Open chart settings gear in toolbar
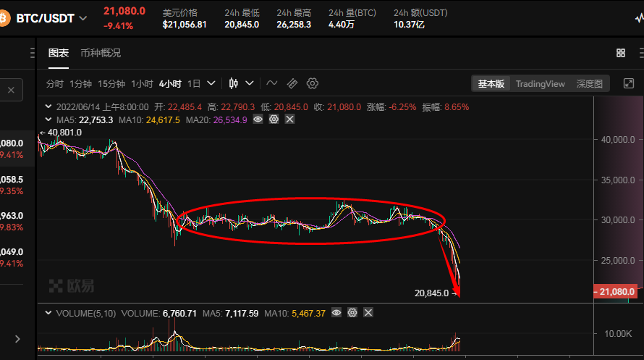This screenshot has width=644, height=360. click(x=313, y=83)
